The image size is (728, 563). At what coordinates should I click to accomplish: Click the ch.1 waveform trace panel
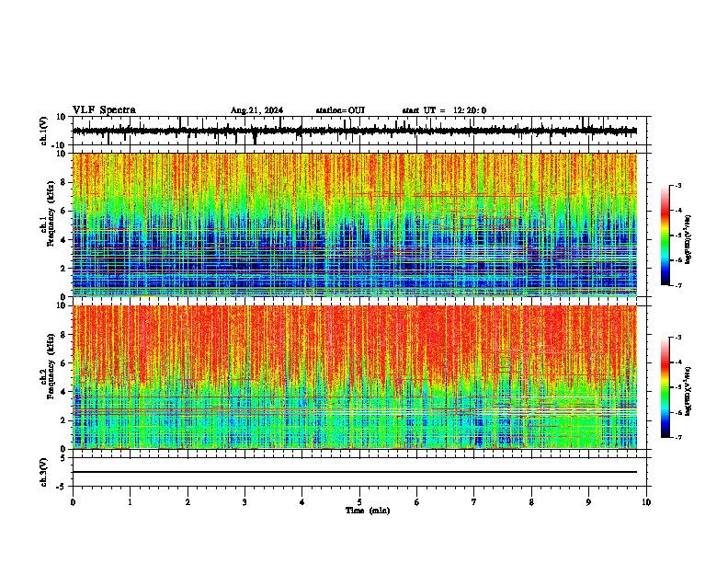click(x=358, y=131)
